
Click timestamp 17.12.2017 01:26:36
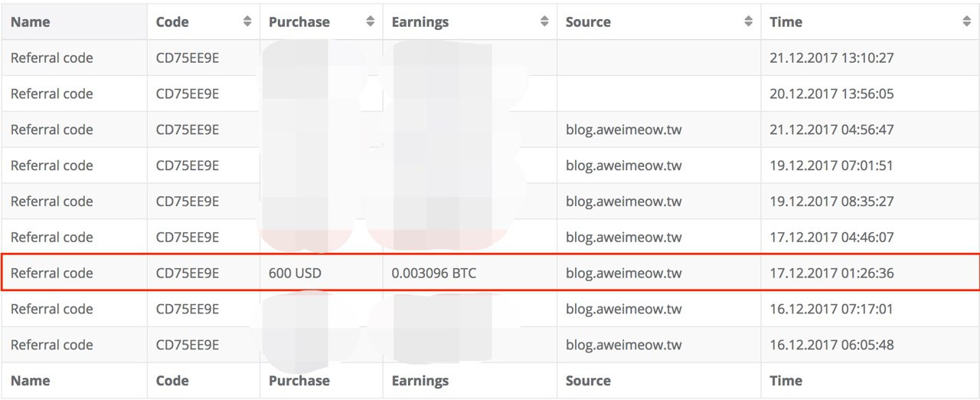(831, 273)
